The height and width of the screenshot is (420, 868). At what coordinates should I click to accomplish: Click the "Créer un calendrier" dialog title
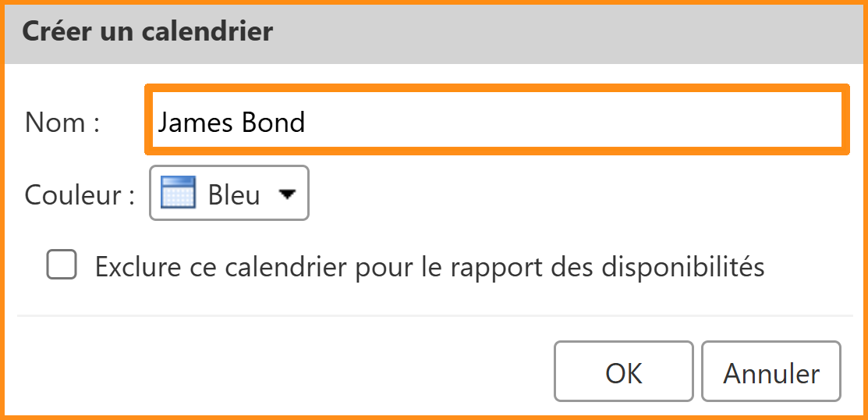[147, 32]
